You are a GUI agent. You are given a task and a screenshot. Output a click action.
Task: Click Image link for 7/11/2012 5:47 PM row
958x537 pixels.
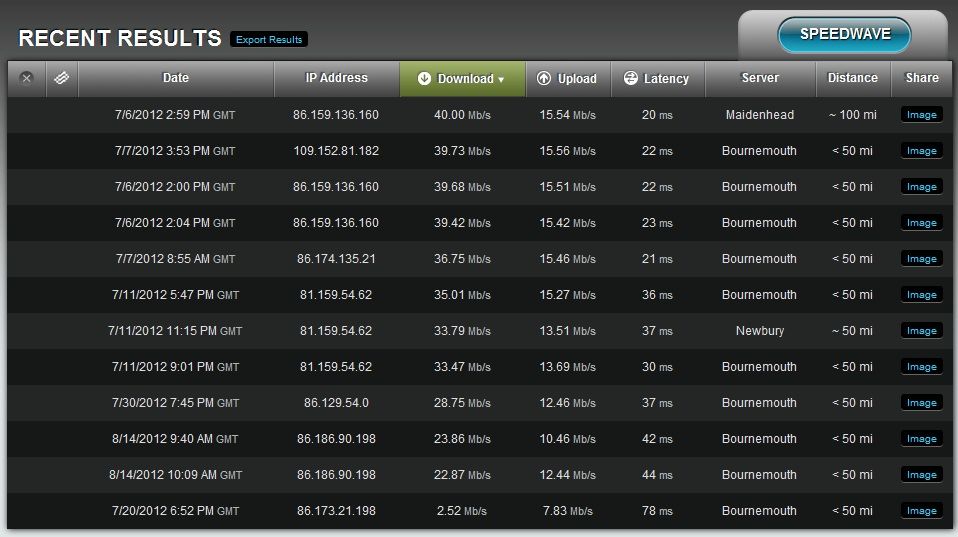(x=921, y=295)
